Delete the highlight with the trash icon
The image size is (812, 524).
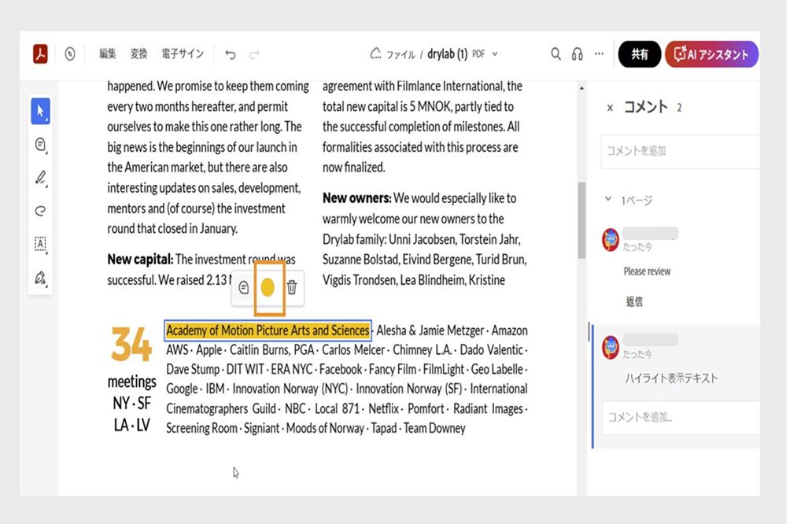pos(292,288)
